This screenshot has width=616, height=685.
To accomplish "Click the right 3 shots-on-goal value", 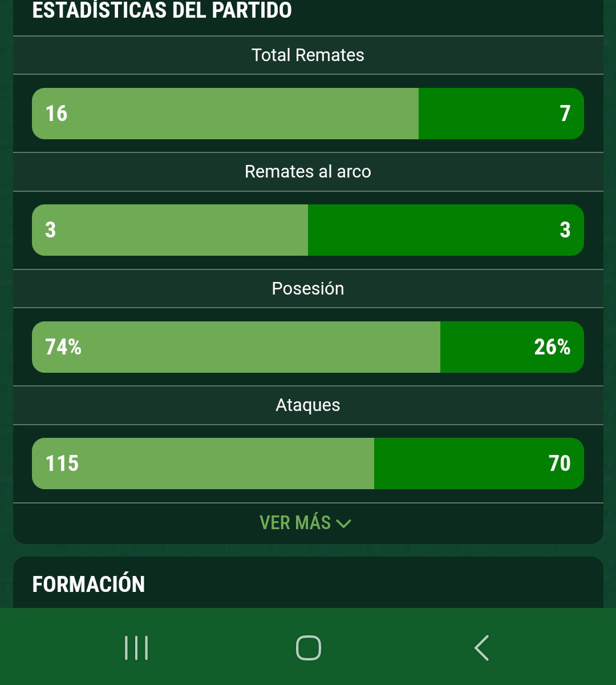I will (x=565, y=230).
